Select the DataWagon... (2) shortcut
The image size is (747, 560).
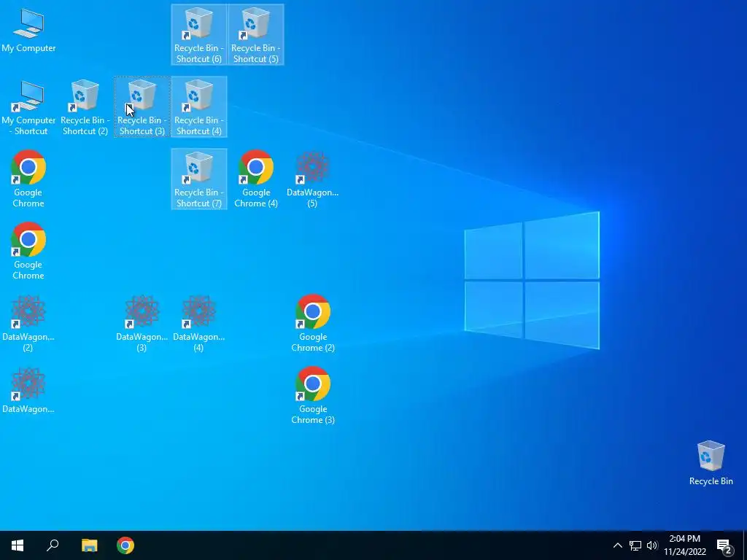28,323
